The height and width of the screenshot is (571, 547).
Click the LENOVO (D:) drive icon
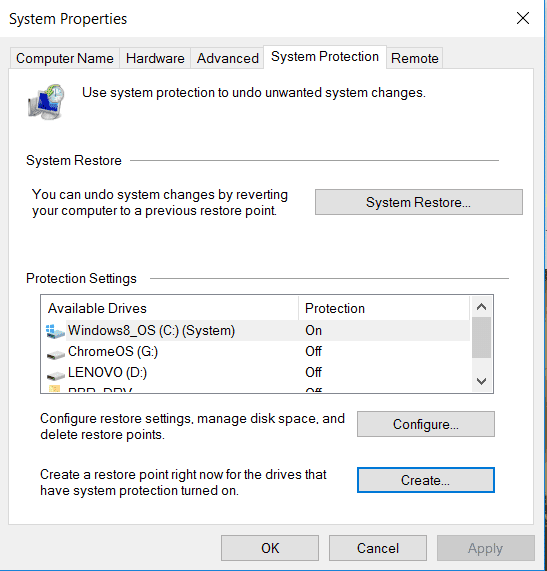pyautogui.click(x=56, y=375)
